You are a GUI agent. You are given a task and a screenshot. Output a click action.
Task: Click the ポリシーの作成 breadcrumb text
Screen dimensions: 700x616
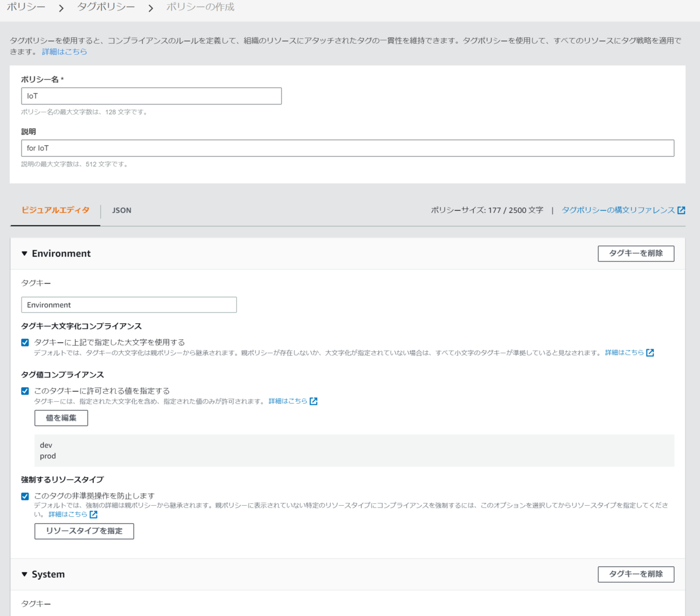(200, 7)
